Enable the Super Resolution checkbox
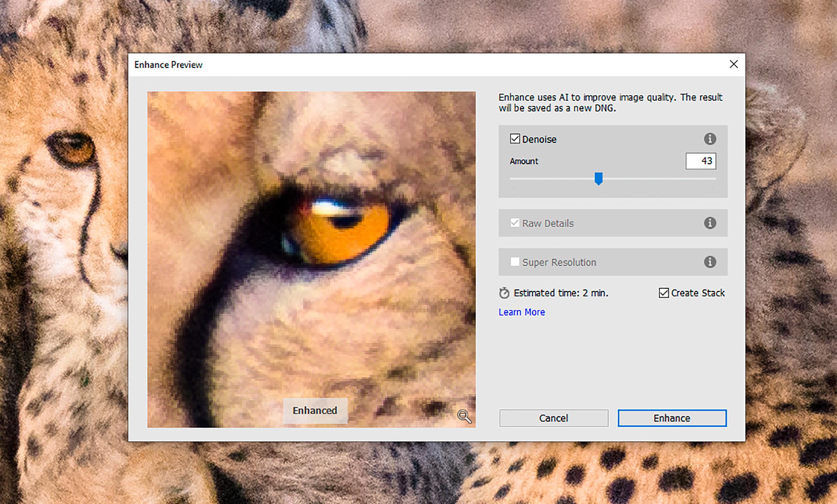Screen dimensions: 837x504 point(515,262)
